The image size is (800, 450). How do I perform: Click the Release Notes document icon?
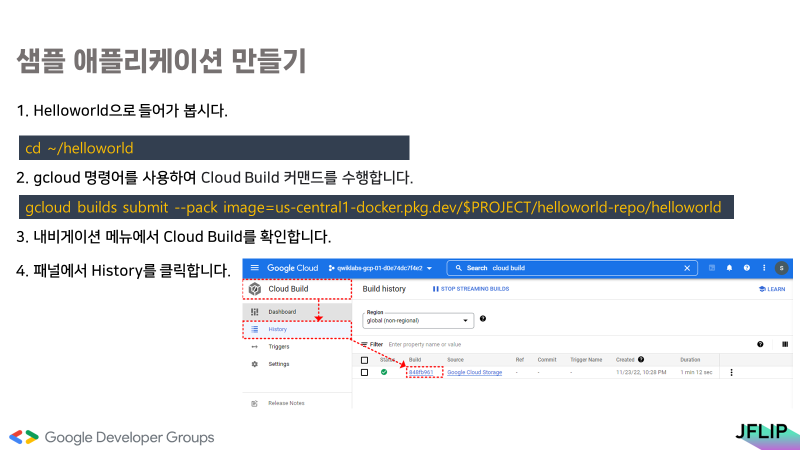pos(255,403)
